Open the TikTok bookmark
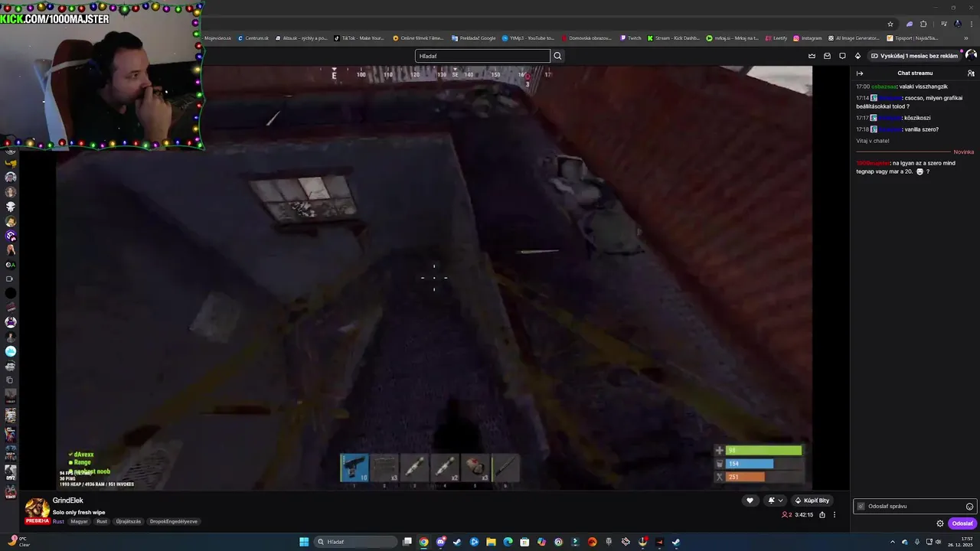This screenshot has width=980, height=551. click(359, 38)
